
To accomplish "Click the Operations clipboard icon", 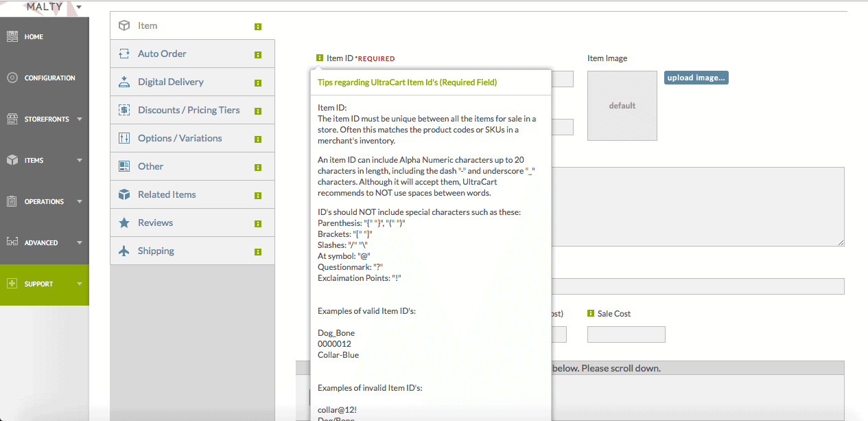I will click(x=12, y=201).
